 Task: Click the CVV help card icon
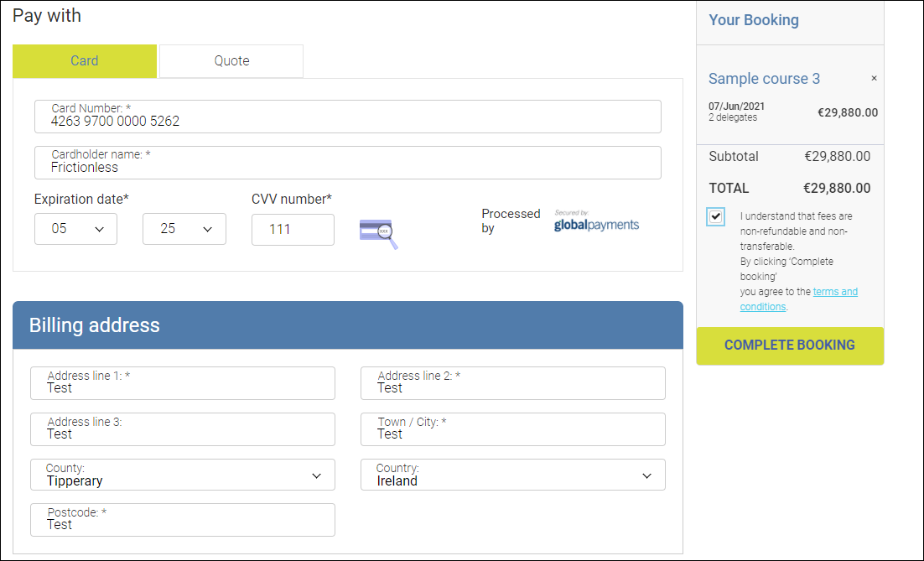377,232
